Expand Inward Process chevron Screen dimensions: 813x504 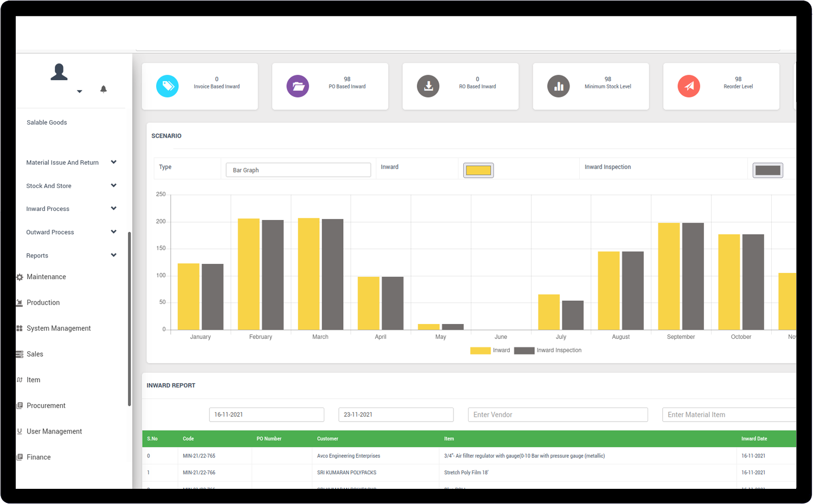(114, 208)
